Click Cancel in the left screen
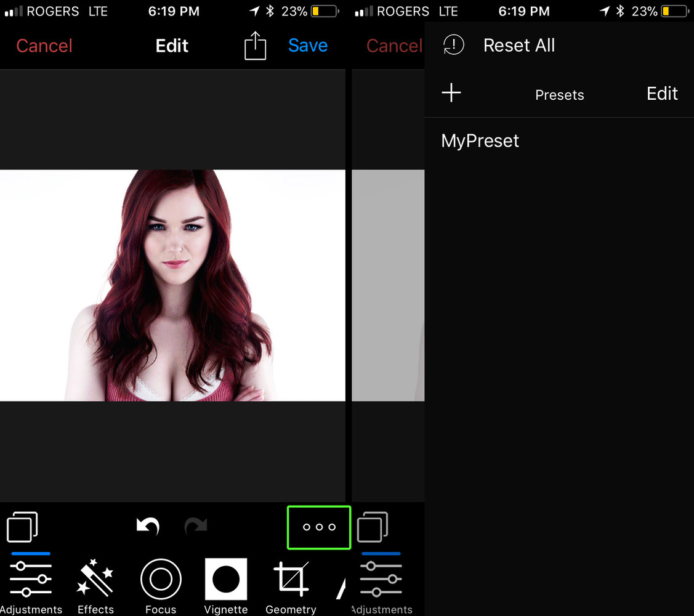 click(x=44, y=46)
